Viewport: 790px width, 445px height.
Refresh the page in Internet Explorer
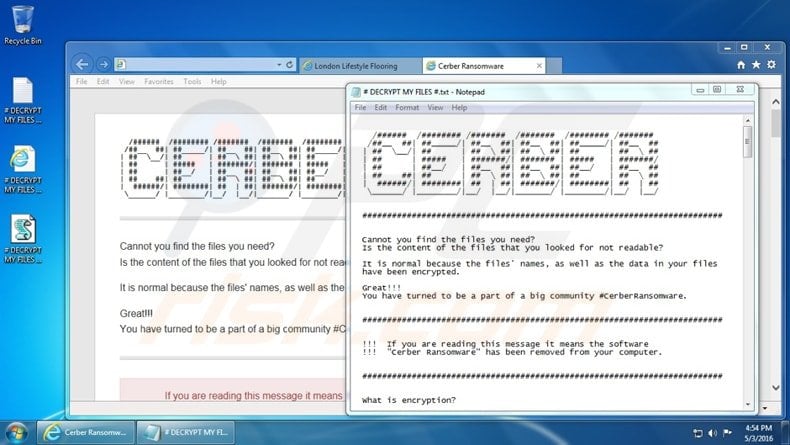289,65
